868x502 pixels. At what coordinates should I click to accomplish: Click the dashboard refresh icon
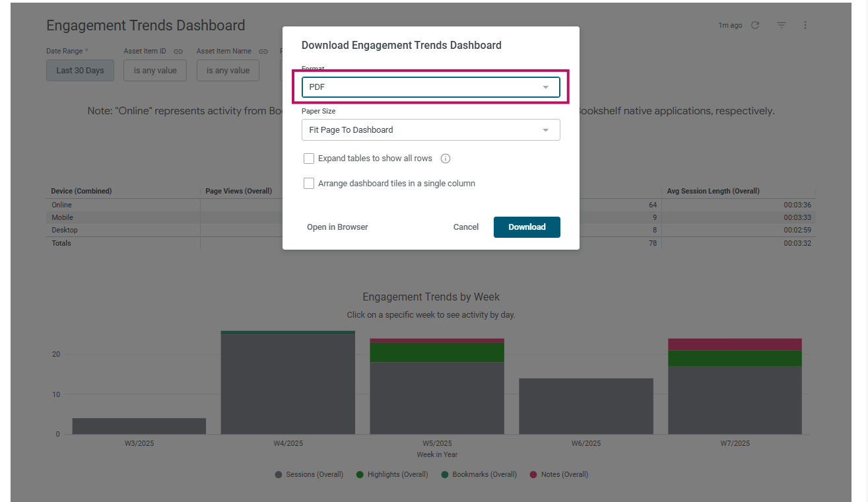pyautogui.click(x=755, y=25)
